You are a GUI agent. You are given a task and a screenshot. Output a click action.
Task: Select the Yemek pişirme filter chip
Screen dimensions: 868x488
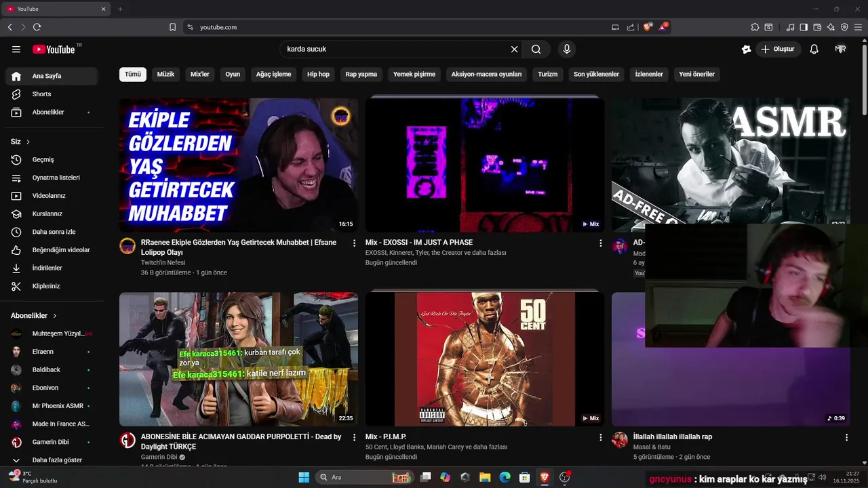point(414,74)
